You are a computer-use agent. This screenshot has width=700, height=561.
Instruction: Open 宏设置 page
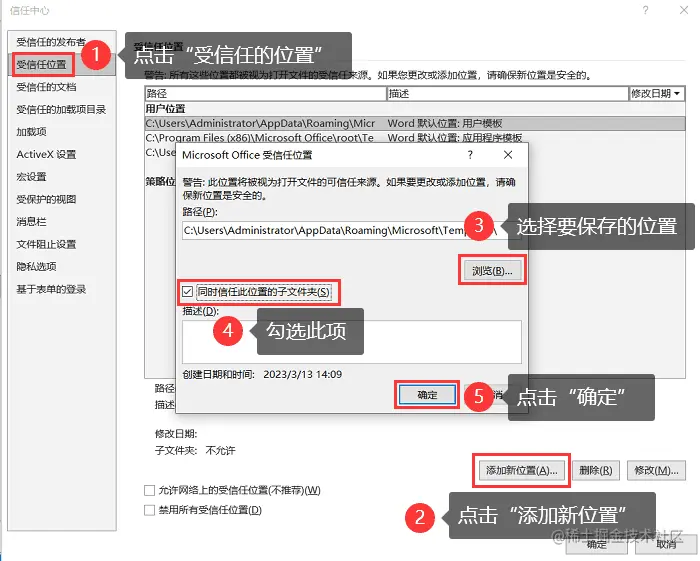pos(31,177)
